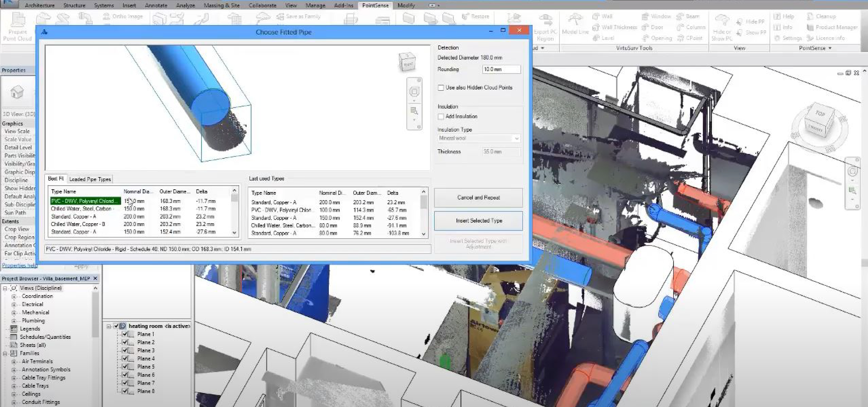Select the Window tool in VirtuSurv Tools
The height and width of the screenshot is (407, 868).
[x=656, y=16]
